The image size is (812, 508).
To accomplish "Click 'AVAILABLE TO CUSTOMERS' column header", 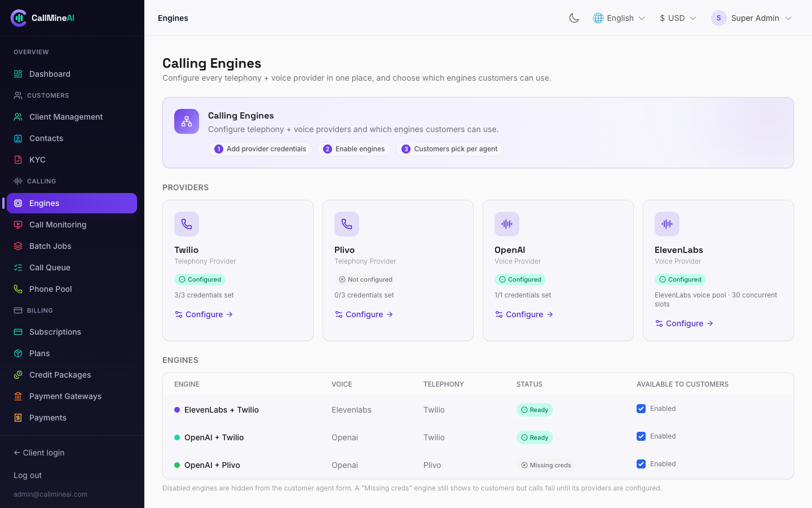I will [x=682, y=384].
